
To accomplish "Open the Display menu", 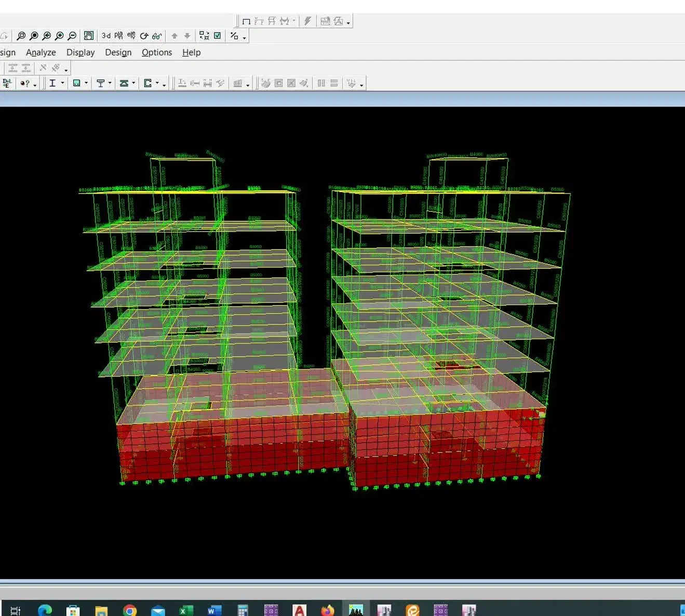I will [x=80, y=52].
